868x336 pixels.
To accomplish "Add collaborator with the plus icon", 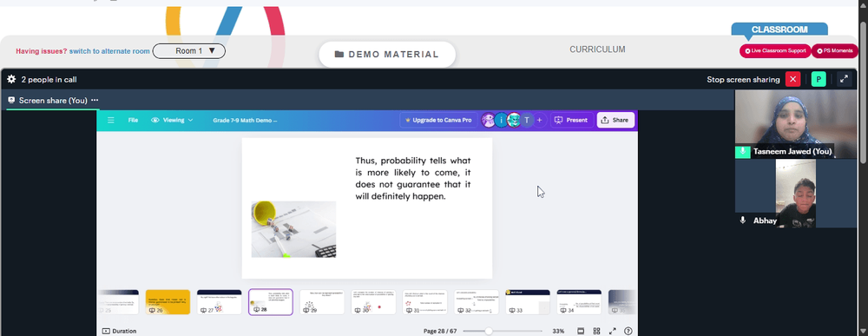I will 540,120.
